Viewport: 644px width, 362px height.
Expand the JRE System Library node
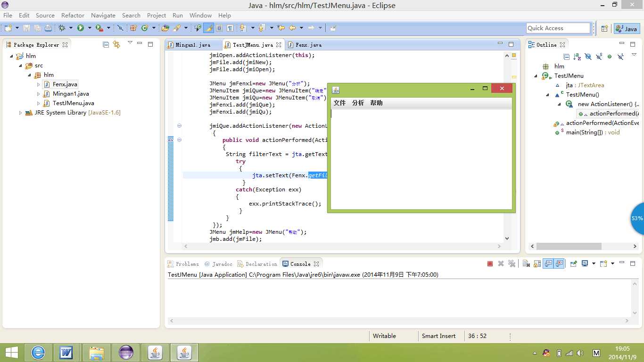pos(21,113)
